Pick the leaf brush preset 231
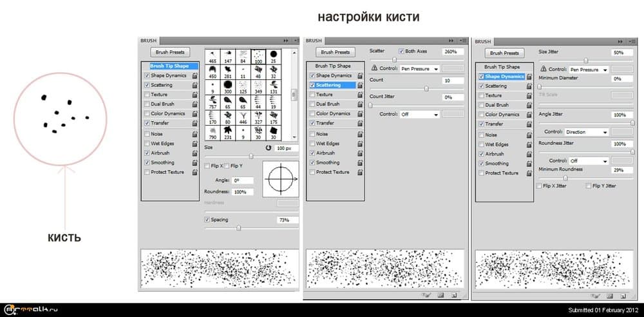The image size is (644, 317). pos(228,132)
